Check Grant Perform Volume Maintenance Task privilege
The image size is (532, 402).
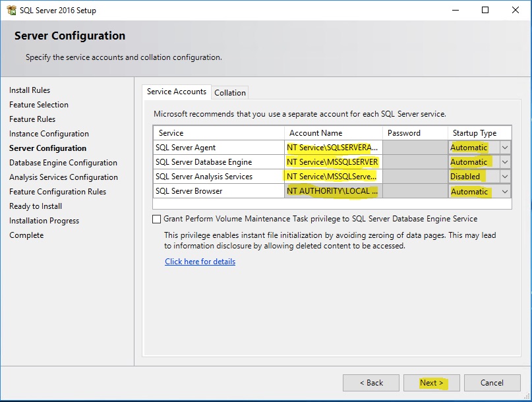(157, 219)
